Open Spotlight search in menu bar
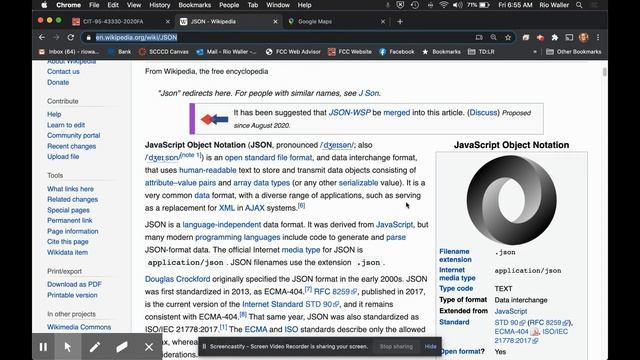Screen dimensions: 640x360 [579, 5]
